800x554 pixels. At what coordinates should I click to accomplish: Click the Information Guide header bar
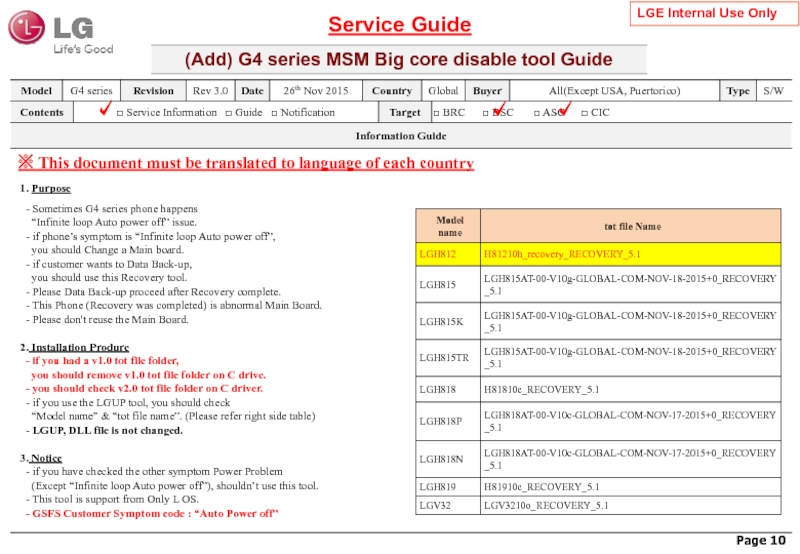coord(401,136)
